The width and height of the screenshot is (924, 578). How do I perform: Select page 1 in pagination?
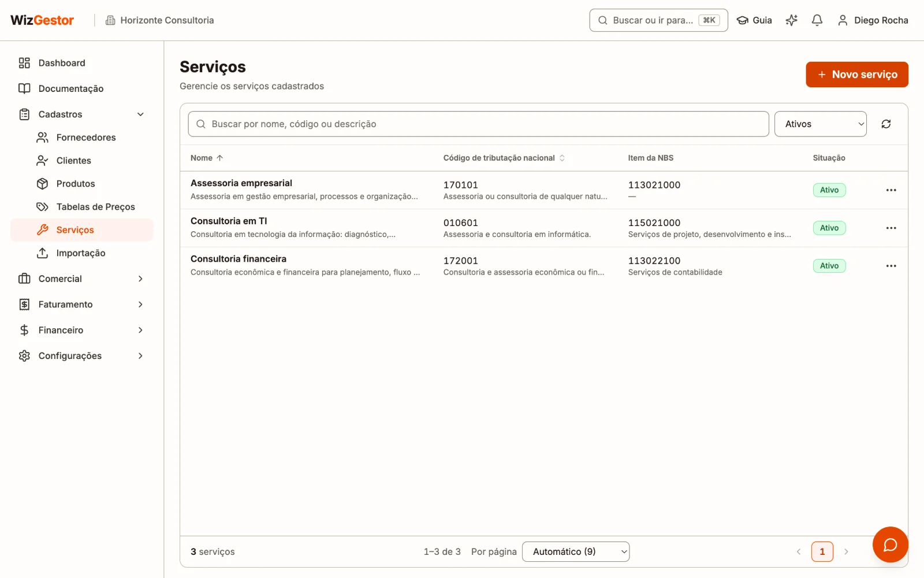(822, 551)
